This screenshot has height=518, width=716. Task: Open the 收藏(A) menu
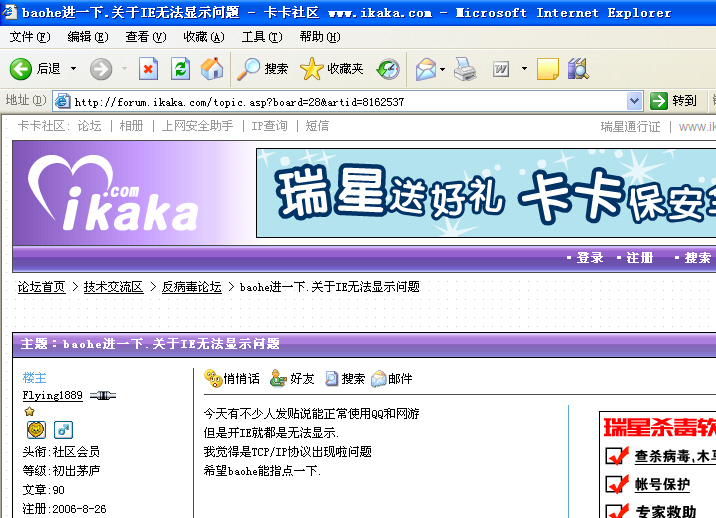coord(204,37)
